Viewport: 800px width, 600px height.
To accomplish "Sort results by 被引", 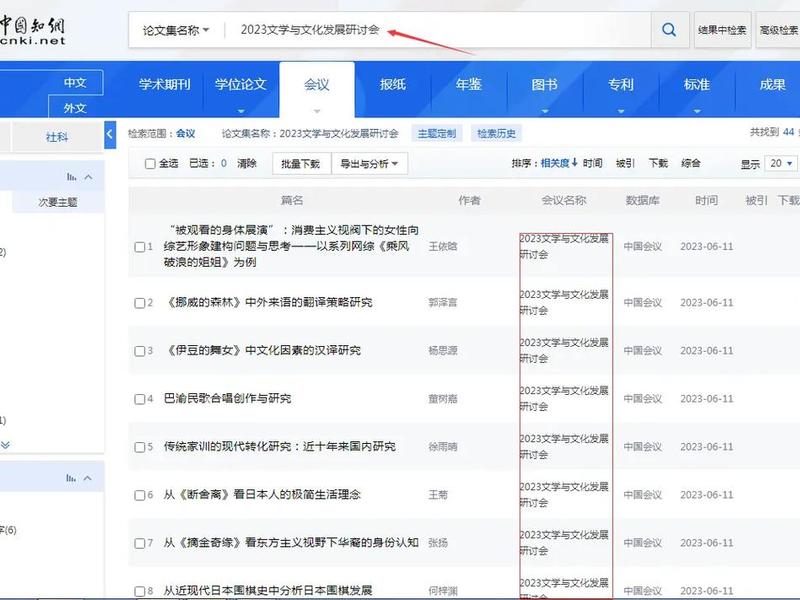I will click(625, 163).
